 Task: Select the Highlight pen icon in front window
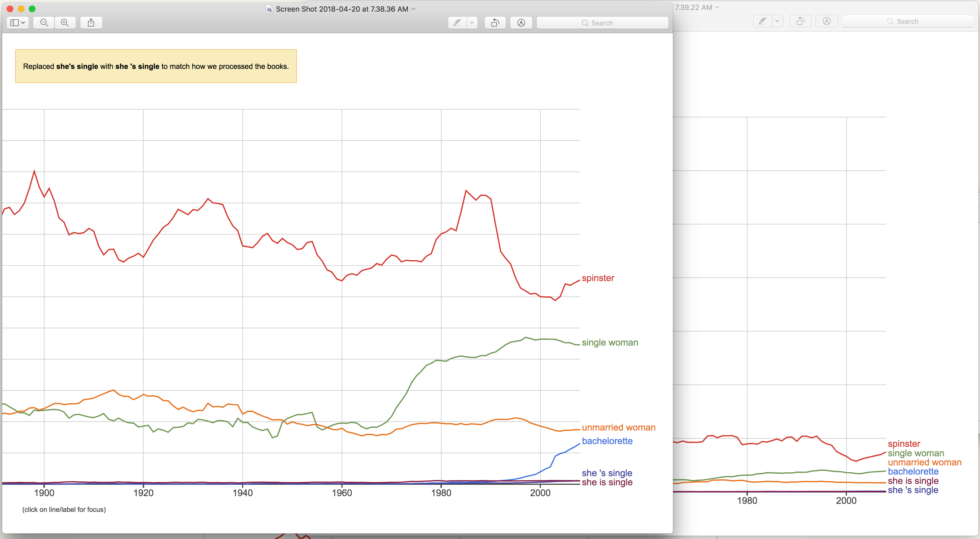(x=457, y=23)
